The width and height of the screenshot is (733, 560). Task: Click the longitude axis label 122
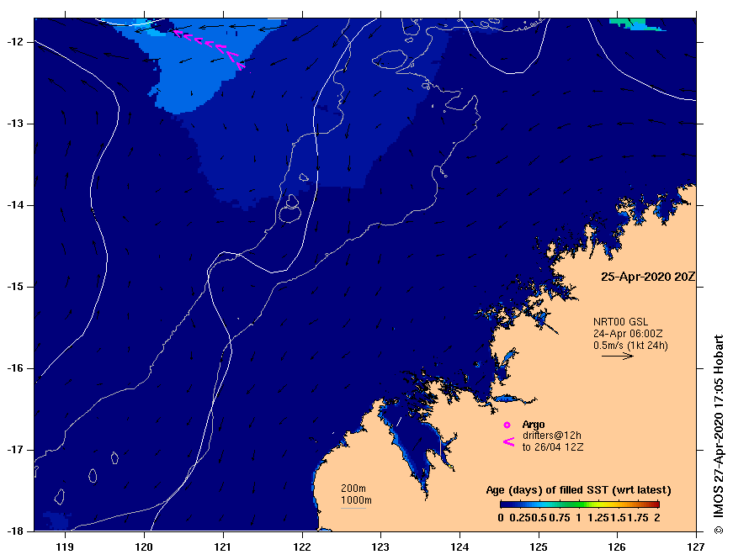[301, 547]
